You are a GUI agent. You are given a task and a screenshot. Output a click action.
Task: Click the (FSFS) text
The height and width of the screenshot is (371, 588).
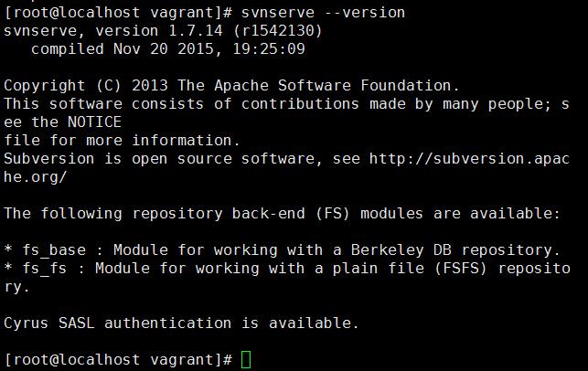[461, 269]
